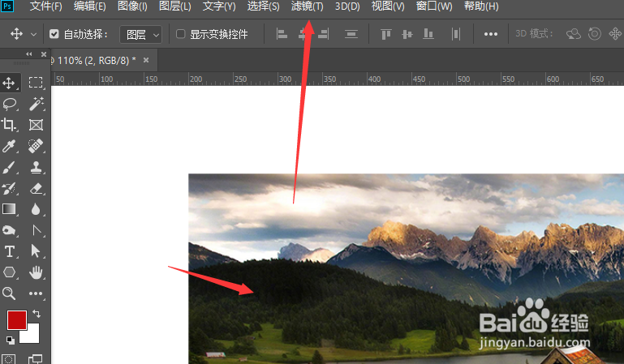Toggle Quick Mask mode
624x364 pixels.
[x=9, y=359]
